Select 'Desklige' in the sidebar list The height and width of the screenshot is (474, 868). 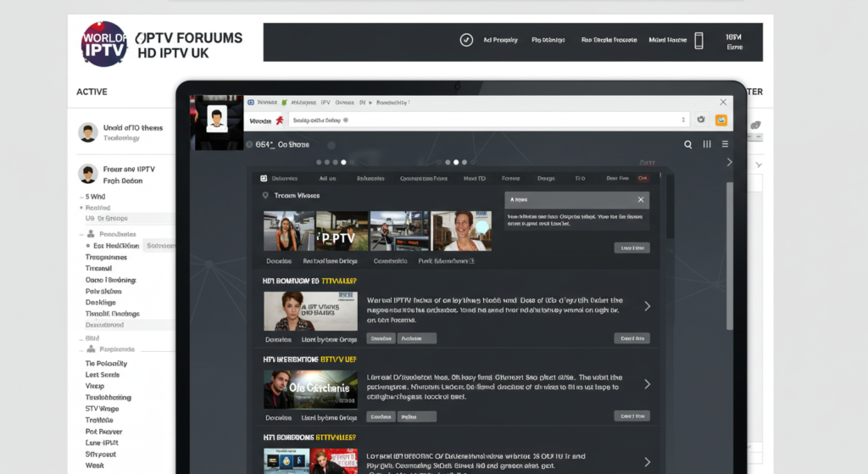tap(100, 303)
